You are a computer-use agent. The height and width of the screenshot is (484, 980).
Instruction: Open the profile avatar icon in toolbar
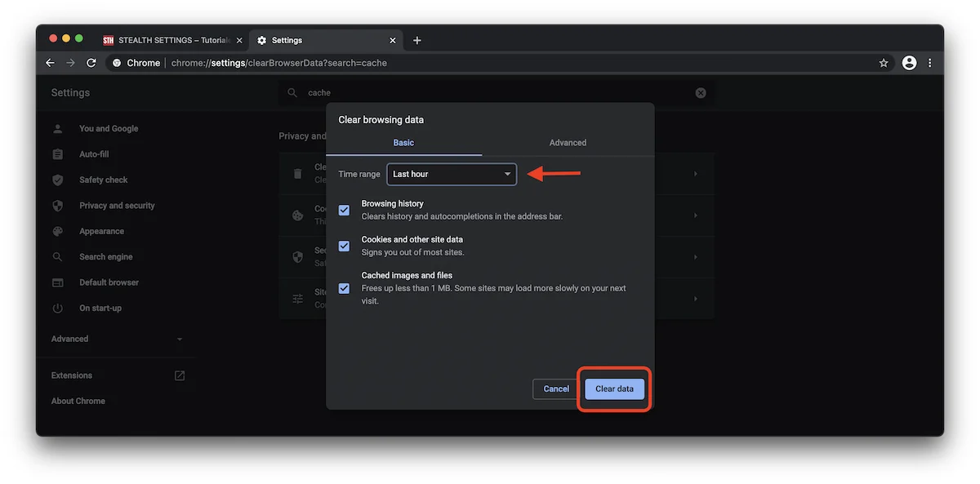pos(909,63)
